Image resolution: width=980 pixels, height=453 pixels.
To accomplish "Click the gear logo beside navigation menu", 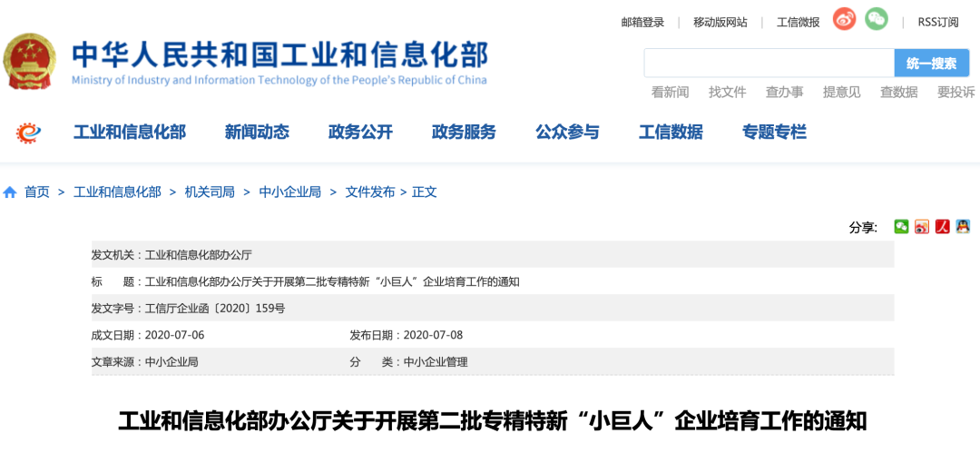I will click(x=29, y=132).
